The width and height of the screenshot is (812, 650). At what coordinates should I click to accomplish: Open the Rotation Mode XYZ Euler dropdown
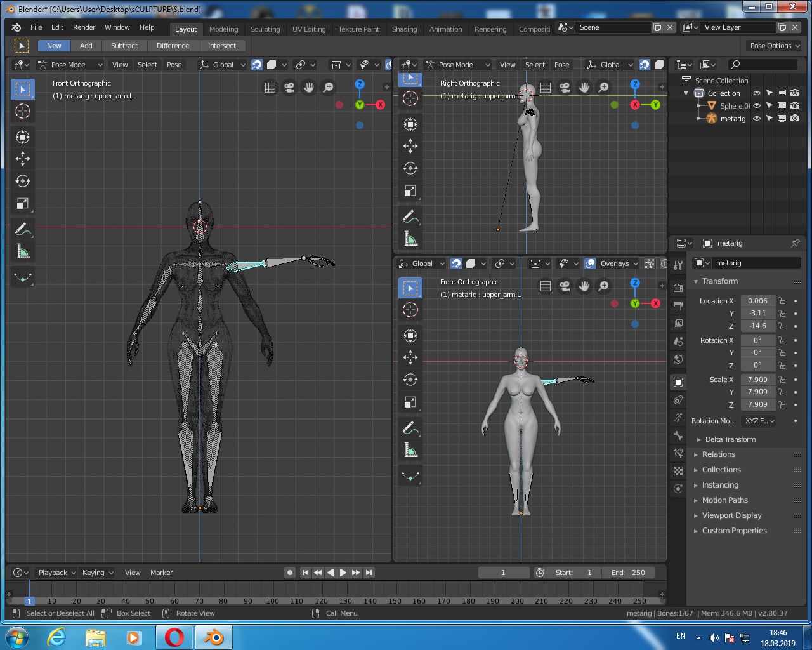(x=759, y=421)
